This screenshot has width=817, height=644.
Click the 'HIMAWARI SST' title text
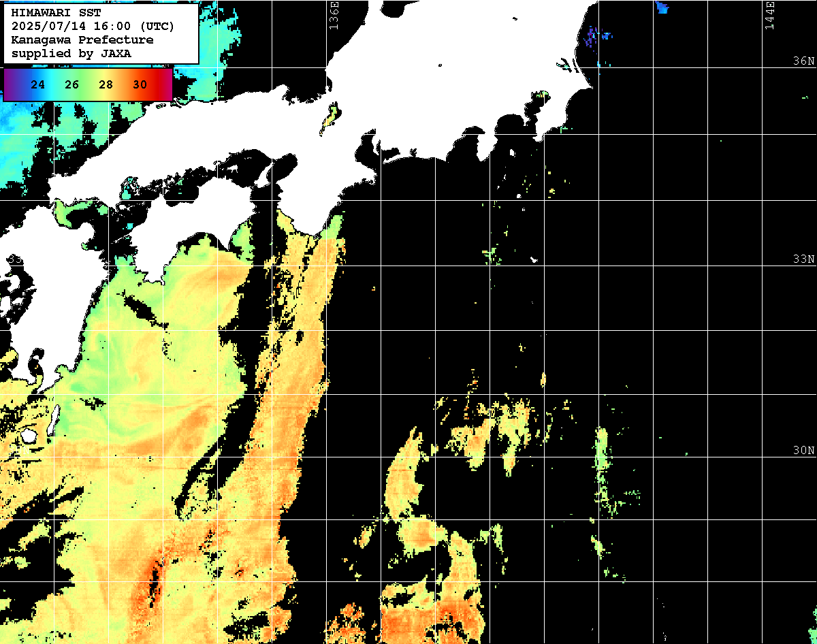pyautogui.click(x=56, y=13)
